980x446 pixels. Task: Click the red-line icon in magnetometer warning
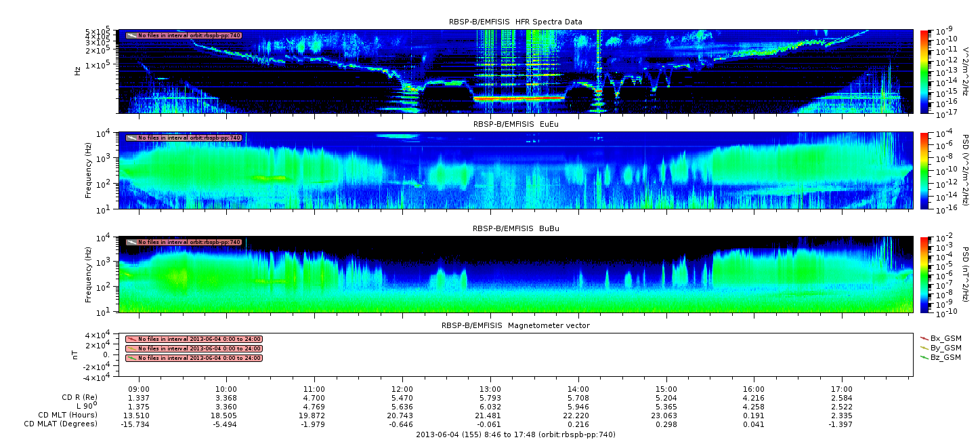(x=132, y=339)
